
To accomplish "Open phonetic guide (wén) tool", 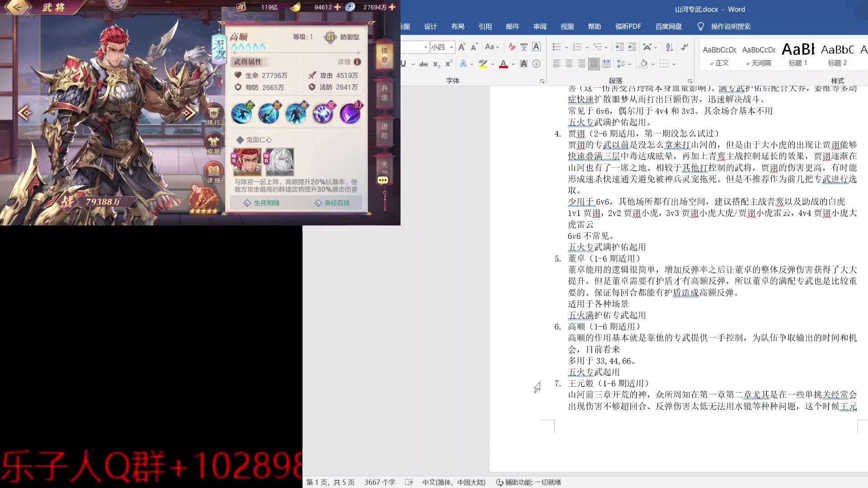I will coord(524,47).
